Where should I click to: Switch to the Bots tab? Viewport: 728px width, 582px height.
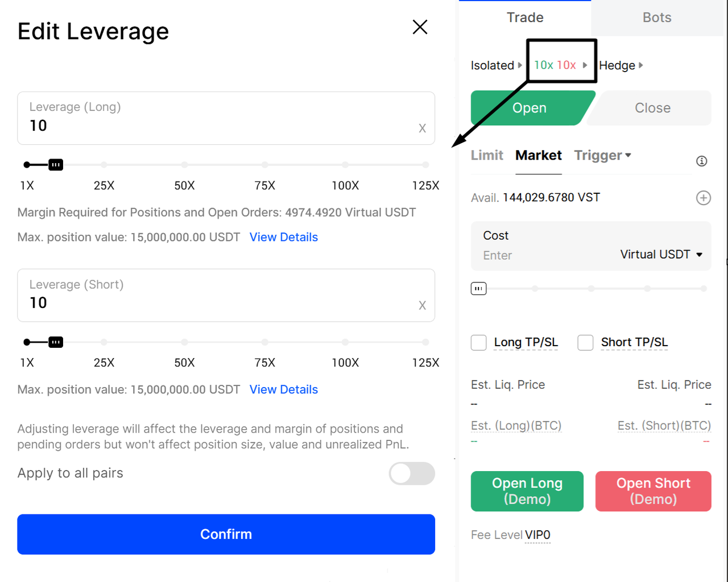point(657,18)
